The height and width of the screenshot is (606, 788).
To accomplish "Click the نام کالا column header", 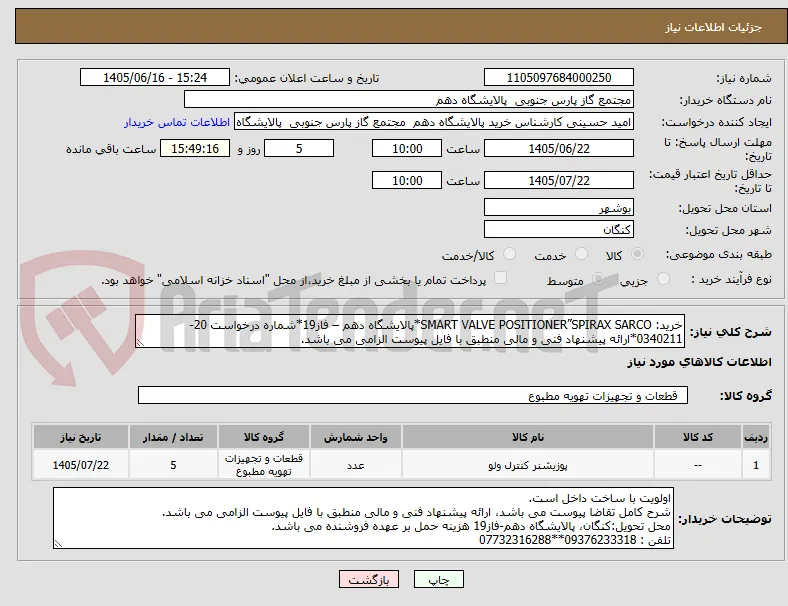I will [528, 437].
